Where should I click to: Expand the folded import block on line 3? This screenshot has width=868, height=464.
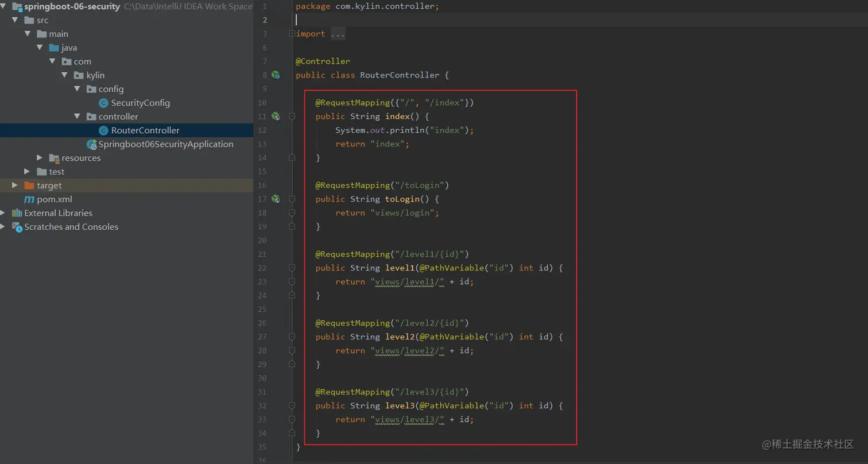pos(292,34)
